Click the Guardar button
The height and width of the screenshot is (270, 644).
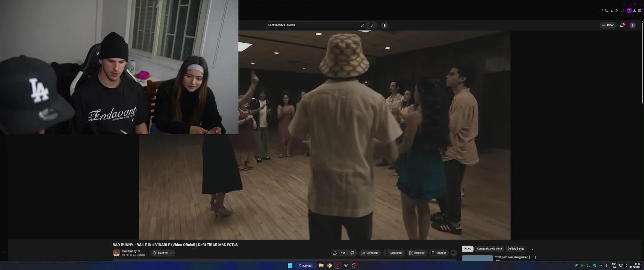[438, 253]
